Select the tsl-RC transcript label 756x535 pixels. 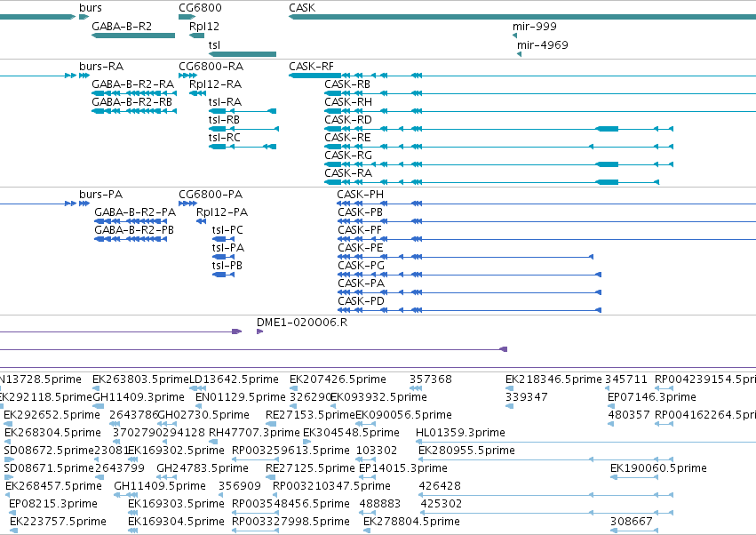point(224,138)
